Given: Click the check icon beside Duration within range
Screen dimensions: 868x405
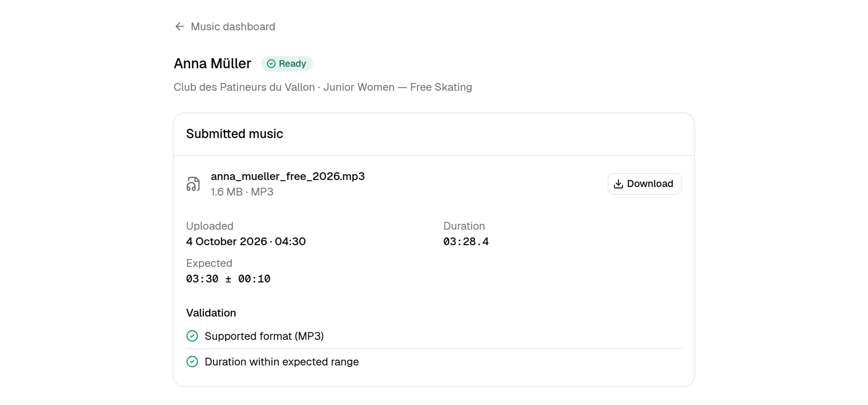Looking at the screenshot, I should (192, 362).
